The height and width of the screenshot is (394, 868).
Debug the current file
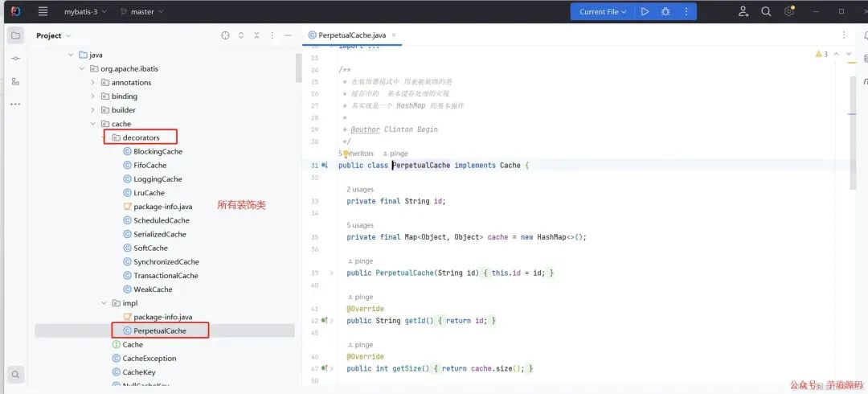[665, 11]
